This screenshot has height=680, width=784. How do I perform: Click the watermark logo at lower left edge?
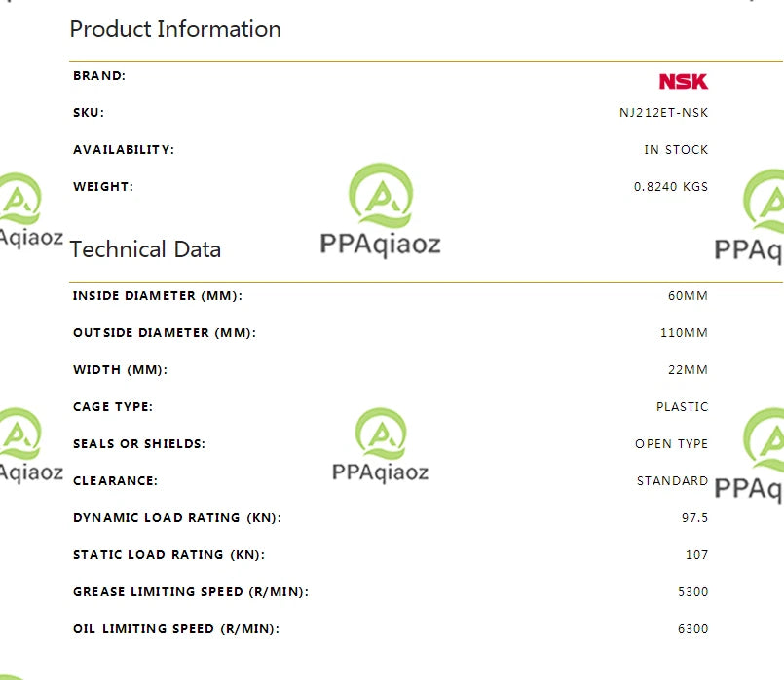[x=31, y=445]
